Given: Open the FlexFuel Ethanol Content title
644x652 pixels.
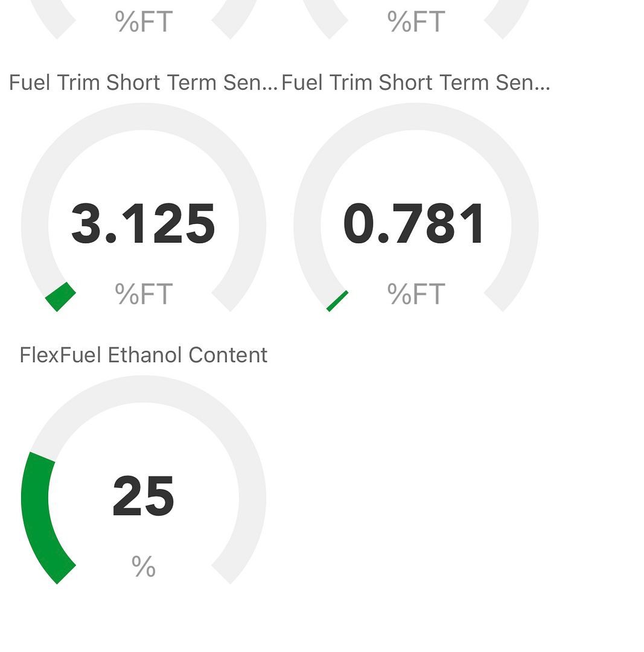Looking at the screenshot, I should (144, 355).
